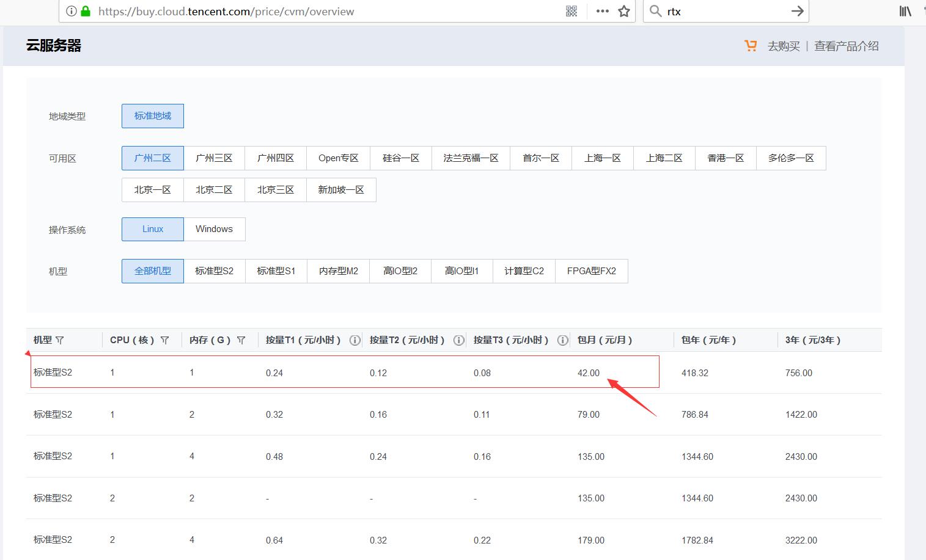
Task: Select 首尔一区 availability zone
Action: point(541,158)
